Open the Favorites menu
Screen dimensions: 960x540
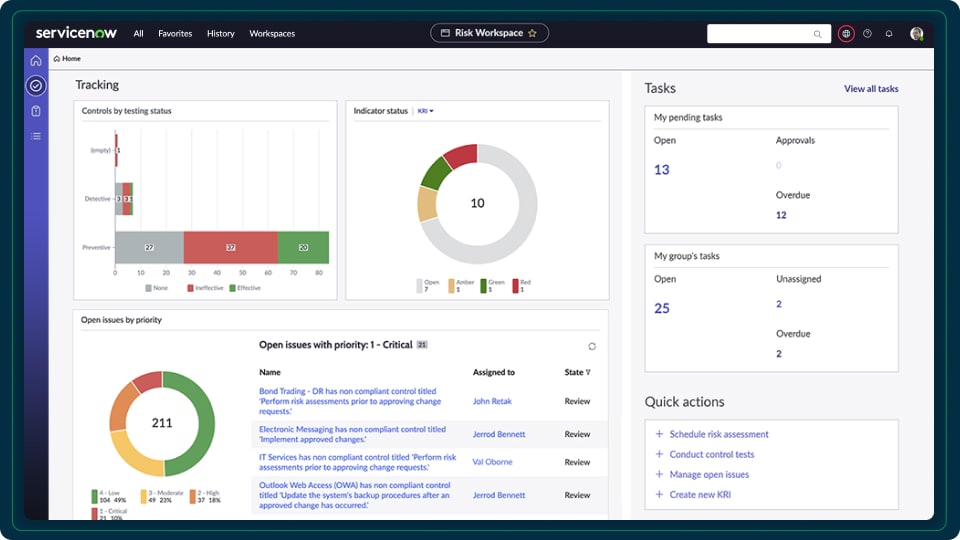click(x=175, y=33)
